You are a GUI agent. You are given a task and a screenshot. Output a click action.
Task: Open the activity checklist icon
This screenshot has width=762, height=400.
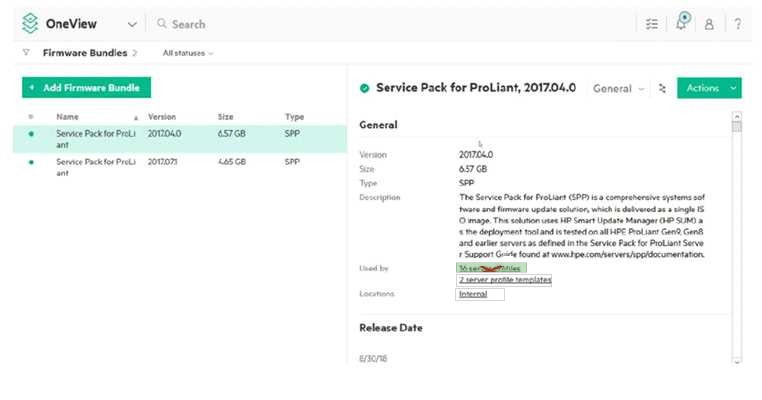pyautogui.click(x=652, y=24)
